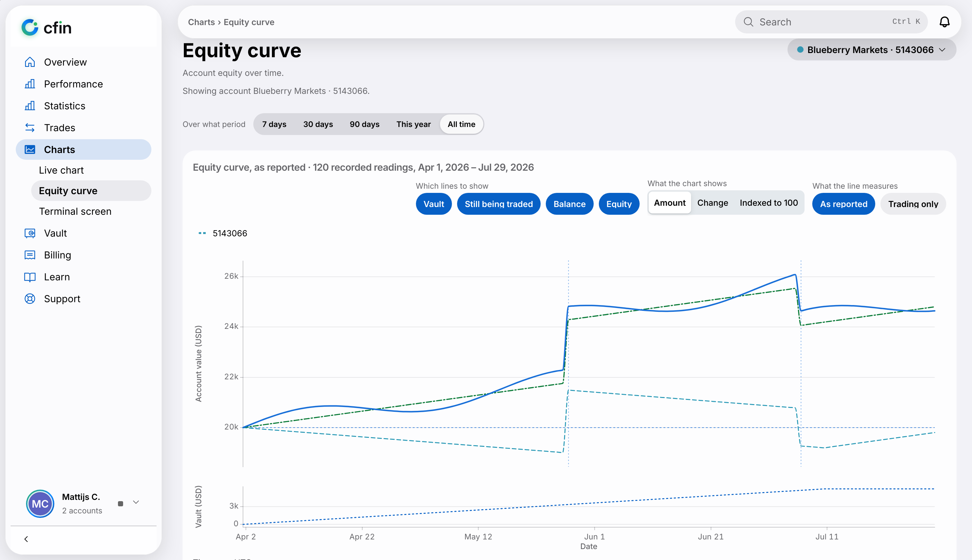
Task: Click the cfin logo icon
Action: pos(30,28)
